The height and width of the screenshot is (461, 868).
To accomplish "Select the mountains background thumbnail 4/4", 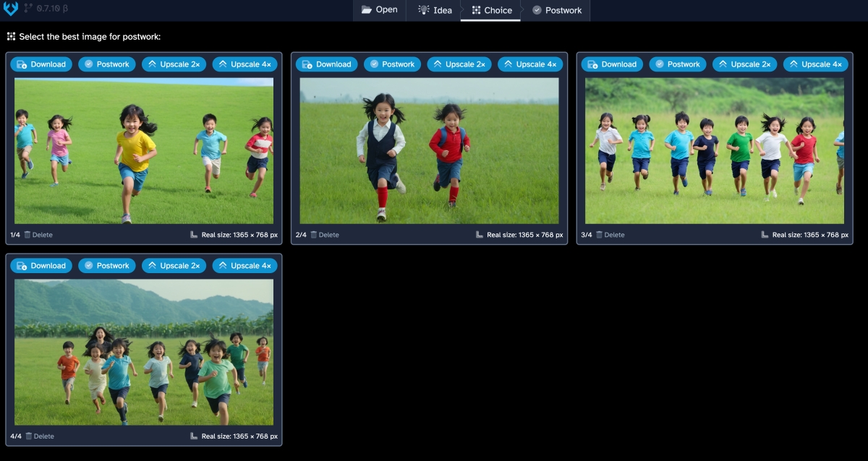I will [144, 353].
